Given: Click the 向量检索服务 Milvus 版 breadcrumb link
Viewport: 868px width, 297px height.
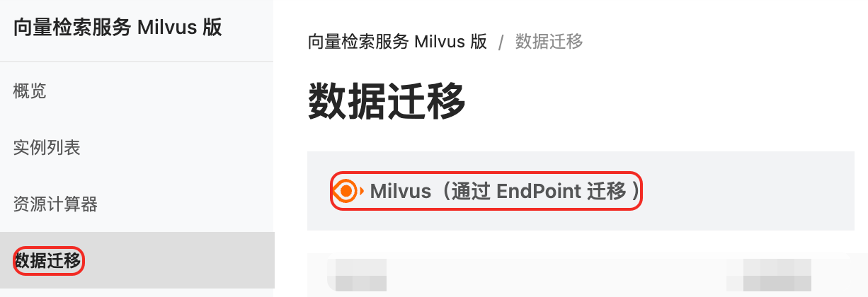Looking at the screenshot, I should tap(398, 42).
